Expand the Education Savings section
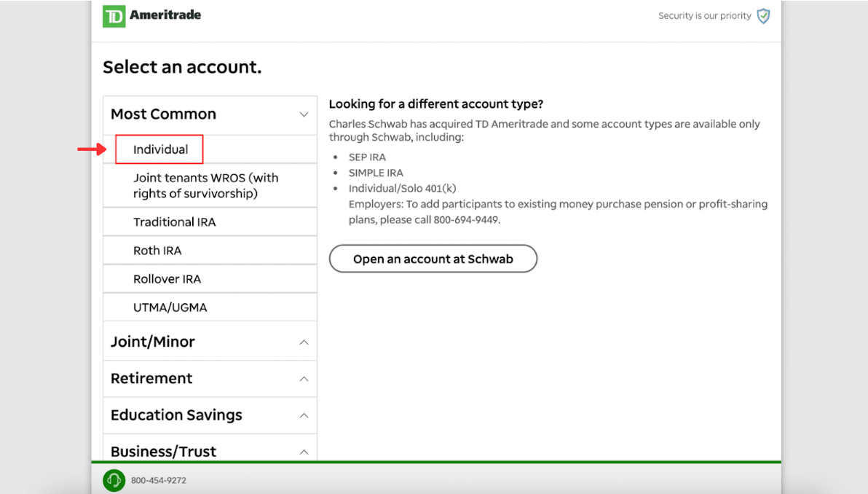The image size is (868, 494). [x=304, y=415]
